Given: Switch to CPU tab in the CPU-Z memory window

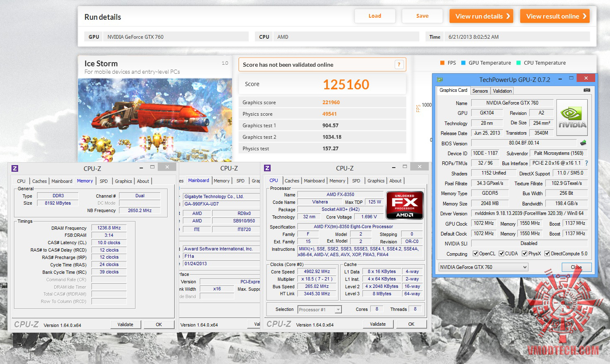Looking at the screenshot, I should click(x=21, y=181).
